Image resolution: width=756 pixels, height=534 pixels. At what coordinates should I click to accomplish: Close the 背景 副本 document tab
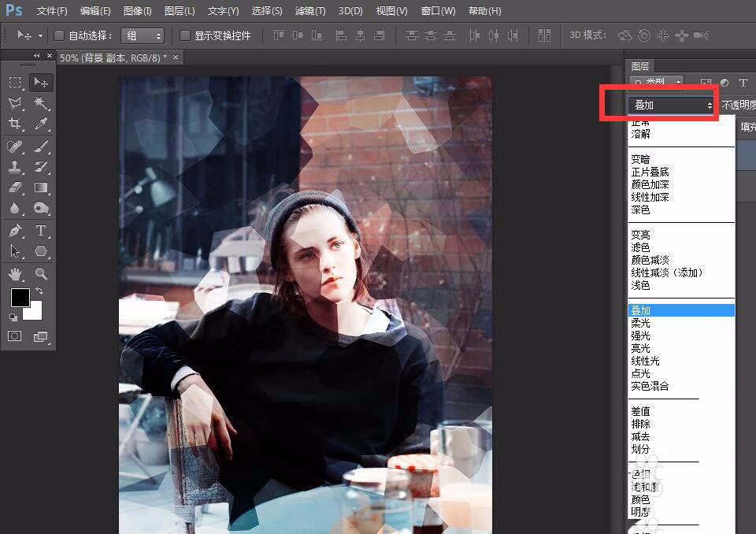pyautogui.click(x=176, y=57)
